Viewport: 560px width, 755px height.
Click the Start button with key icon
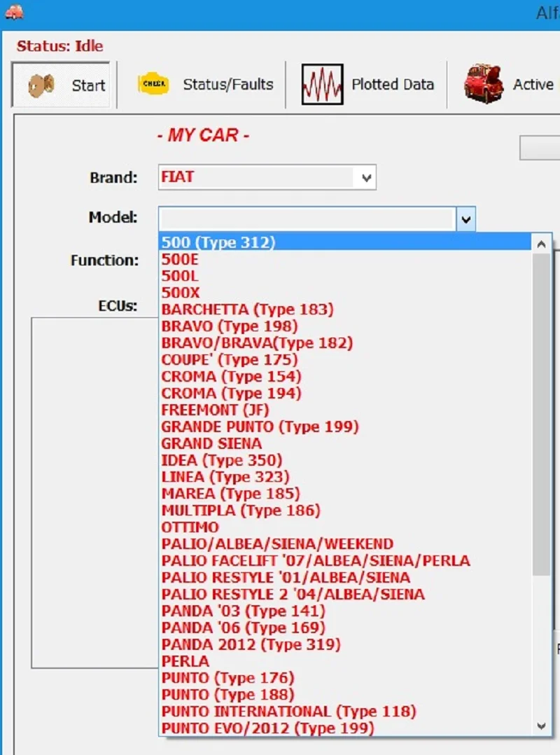[61, 85]
